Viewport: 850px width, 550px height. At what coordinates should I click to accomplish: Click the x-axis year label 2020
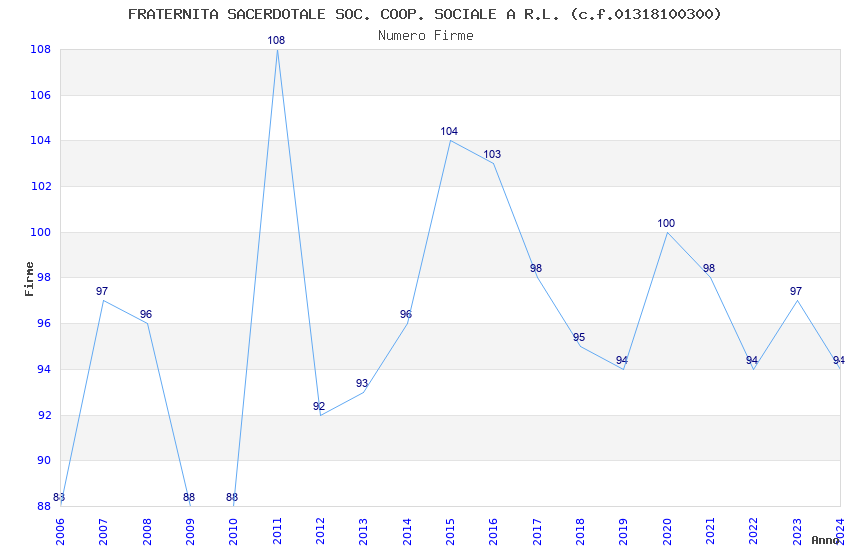coord(667,531)
